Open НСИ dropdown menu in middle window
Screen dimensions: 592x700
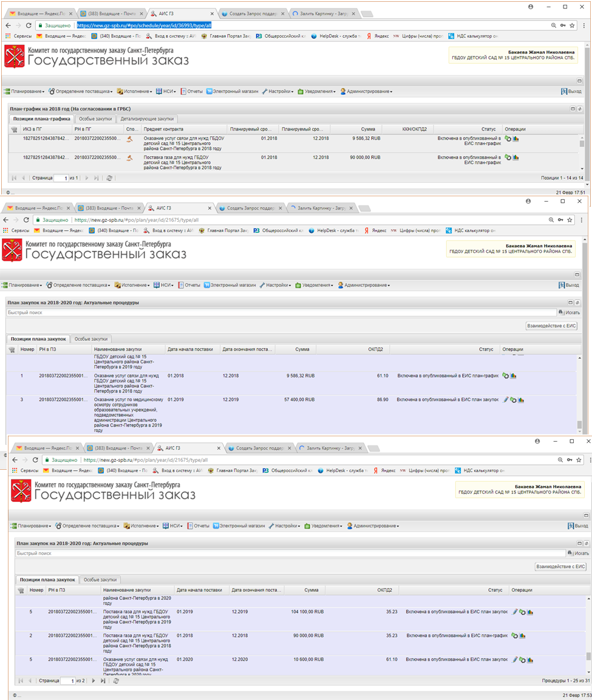(x=163, y=285)
